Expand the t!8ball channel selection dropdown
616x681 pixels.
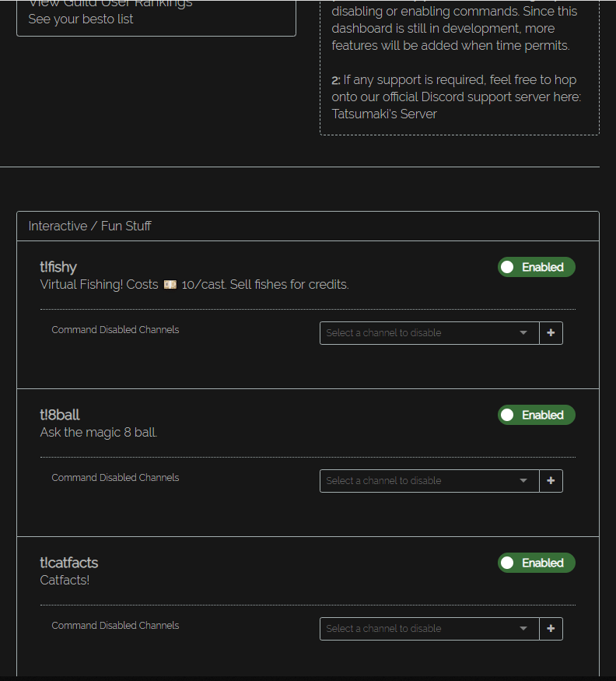[429, 481]
